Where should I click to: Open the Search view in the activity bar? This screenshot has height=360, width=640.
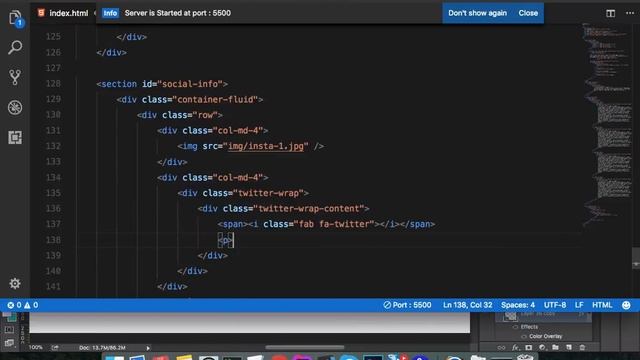(15, 47)
